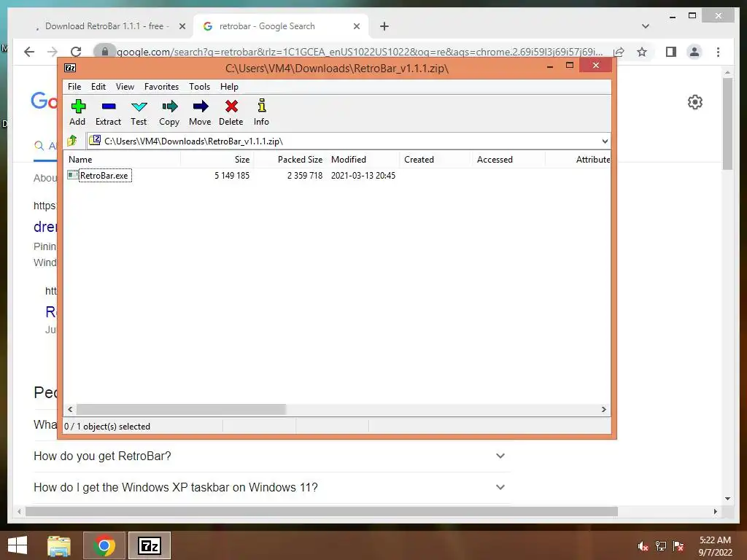Share this page from the address bar
Viewport: 747px width, 560px height.
619,52
